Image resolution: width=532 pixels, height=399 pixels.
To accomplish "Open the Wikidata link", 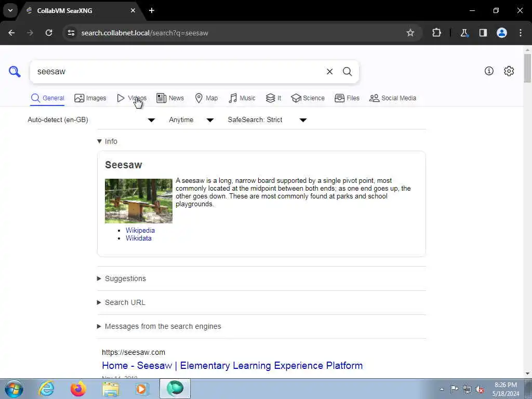I will [x=138, y=238].
